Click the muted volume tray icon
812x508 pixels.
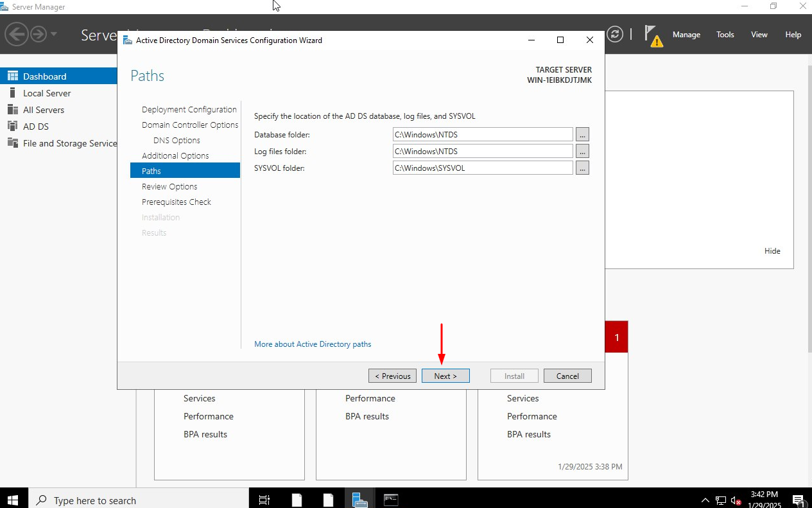(x=737, y=500)
